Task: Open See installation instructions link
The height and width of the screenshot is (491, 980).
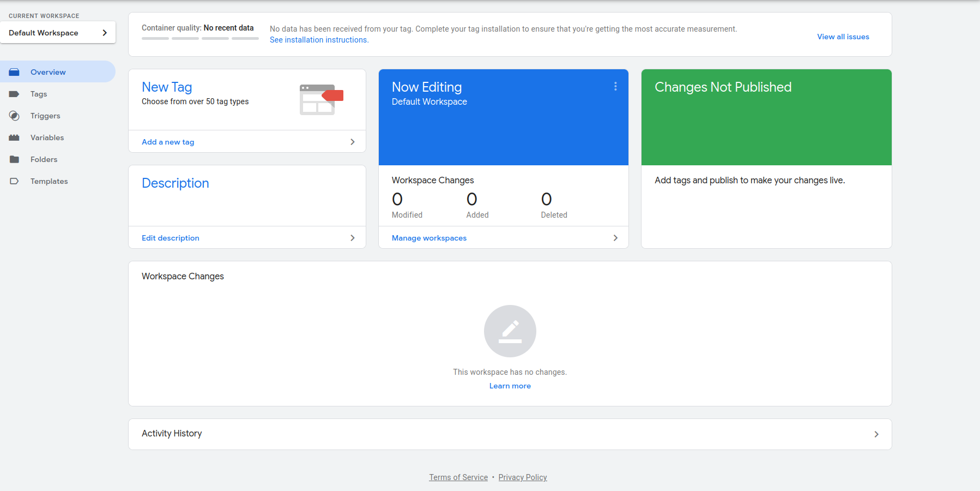Action: pos(319,40)
